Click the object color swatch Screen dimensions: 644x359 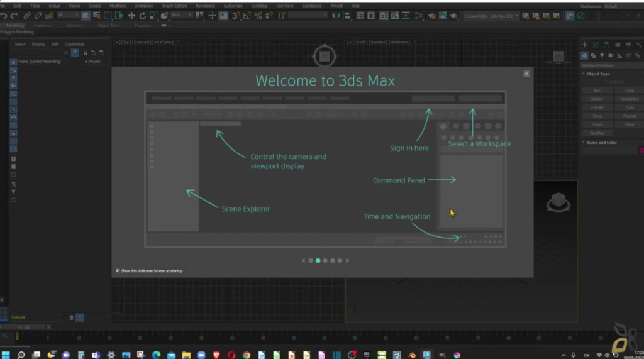(x=641, y=150)
